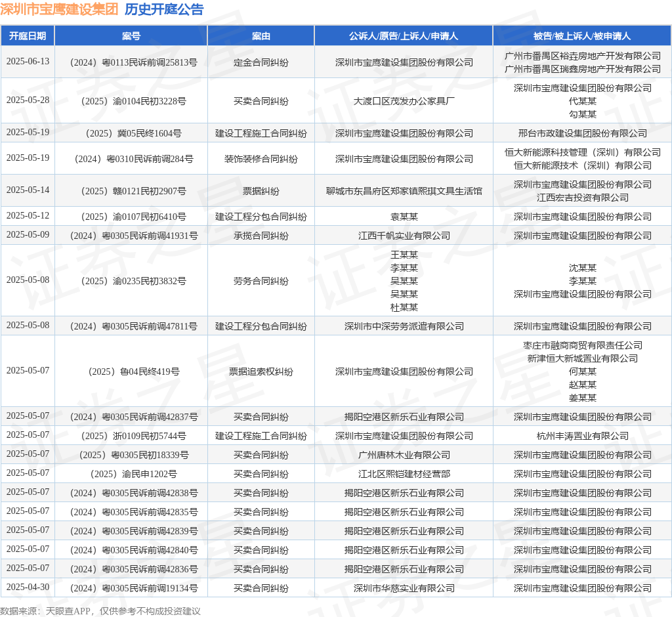Select plaintiff name 王某某

pos(404,255)
